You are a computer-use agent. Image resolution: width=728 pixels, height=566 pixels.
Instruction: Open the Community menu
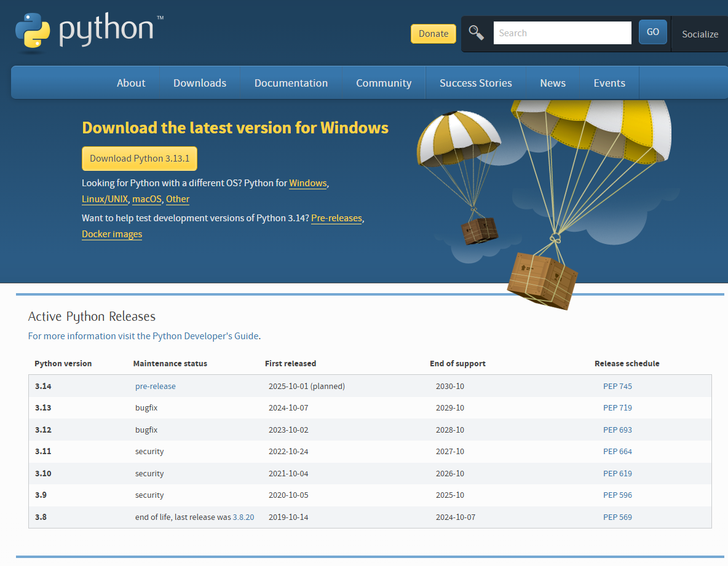pos(384,83)
